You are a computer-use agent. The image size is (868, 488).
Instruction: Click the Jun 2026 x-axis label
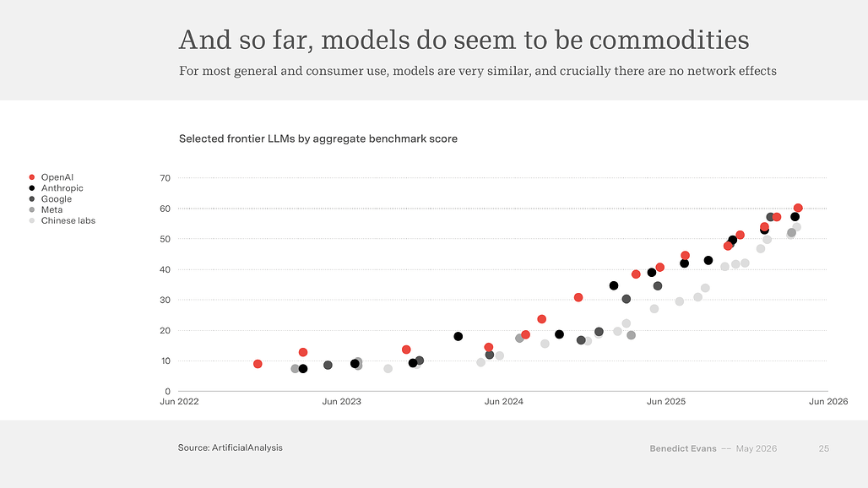[828, 402]
